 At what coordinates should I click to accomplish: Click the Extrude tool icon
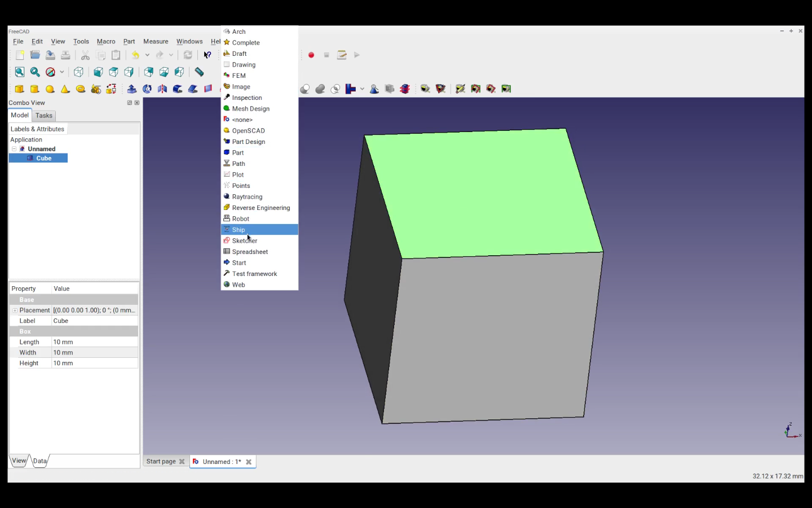coord(132,89)
